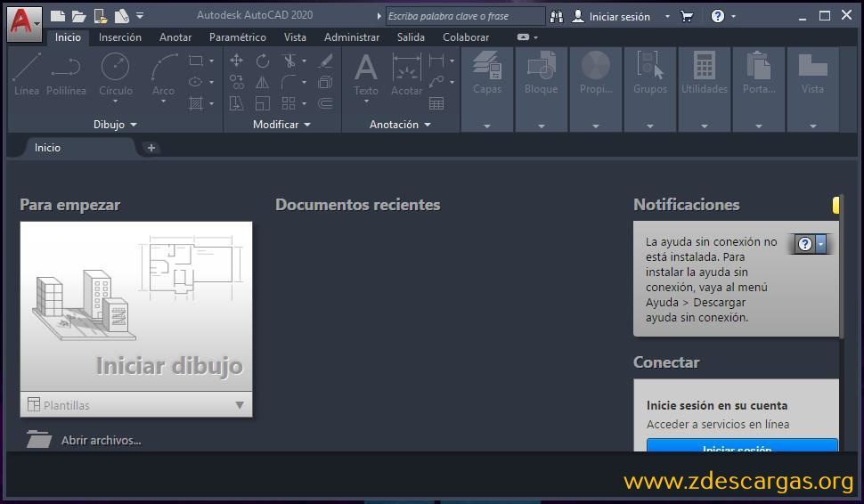Insert a Table using the table icon
The image size is (864, 504).
tap(436, 103)
